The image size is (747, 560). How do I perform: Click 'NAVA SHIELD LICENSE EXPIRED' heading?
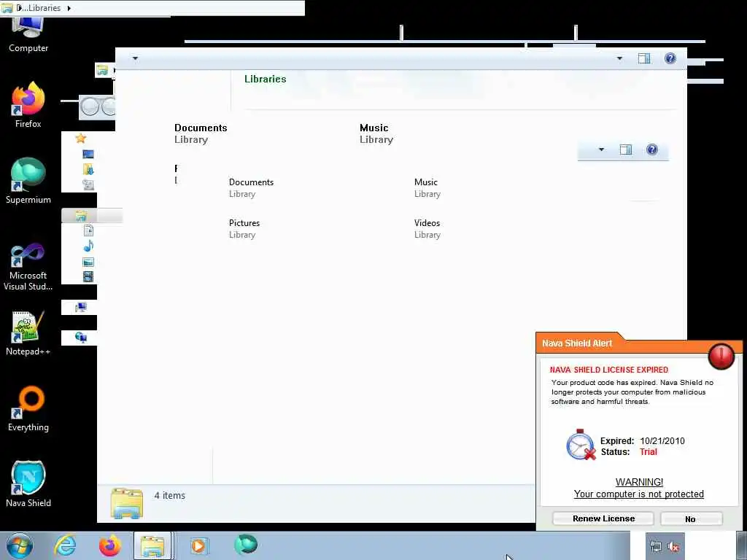coord(609,370)
